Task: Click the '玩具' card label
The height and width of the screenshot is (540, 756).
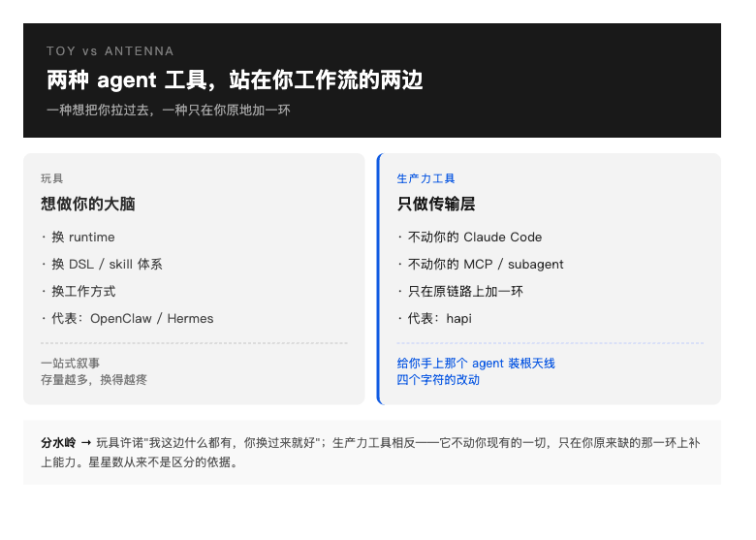Action: tap(52, 178)
